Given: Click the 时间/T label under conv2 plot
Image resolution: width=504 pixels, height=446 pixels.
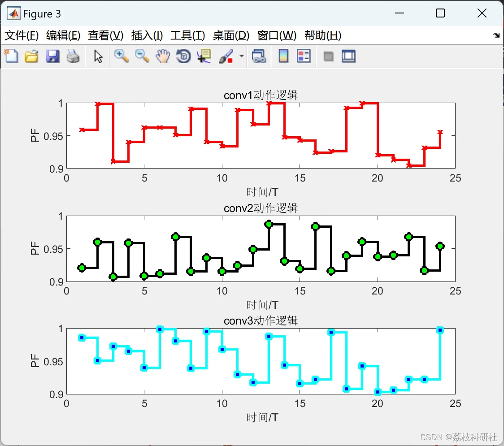Looking at the screenshot, I should coord(262,305).
